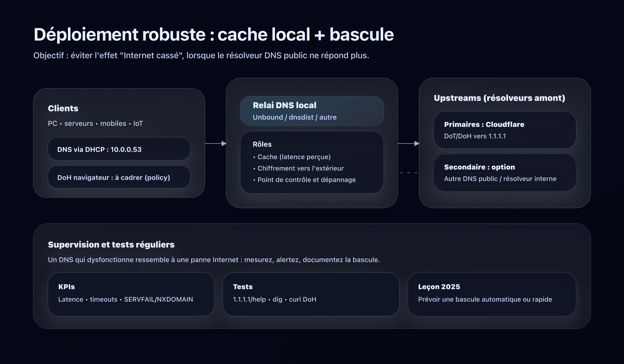The width and height of the screenshot is (624, 364).
Task: Click the dashed line toward Secondaire option
Action: pyautogui.click(x=408, y=173)
